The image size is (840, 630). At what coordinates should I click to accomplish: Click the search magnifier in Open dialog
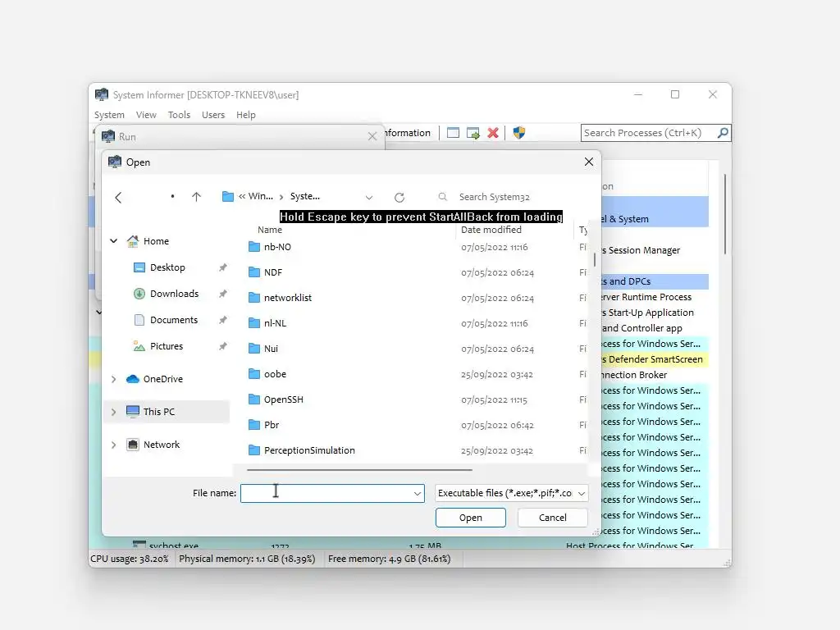point(442,197)
